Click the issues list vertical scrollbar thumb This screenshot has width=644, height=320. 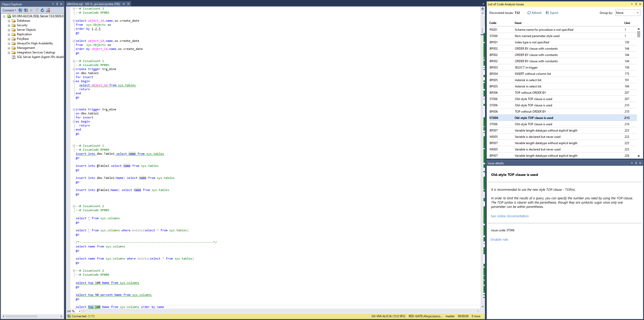[639, 34]
